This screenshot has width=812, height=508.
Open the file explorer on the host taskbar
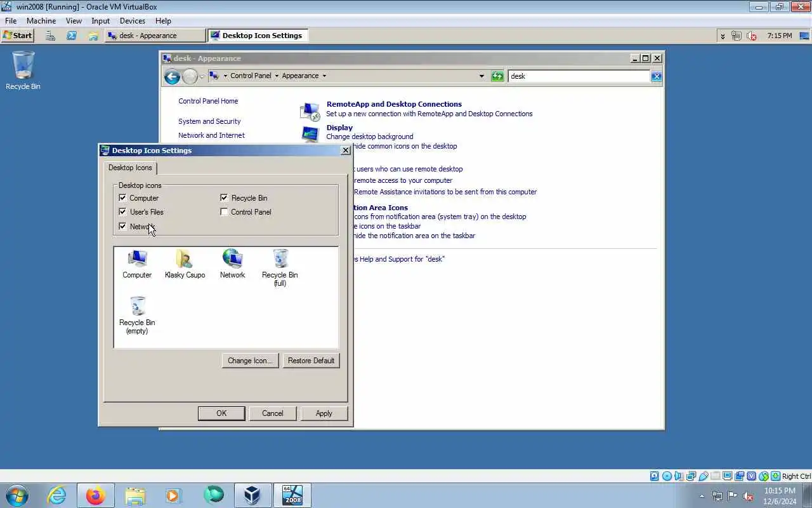point(135,495)
